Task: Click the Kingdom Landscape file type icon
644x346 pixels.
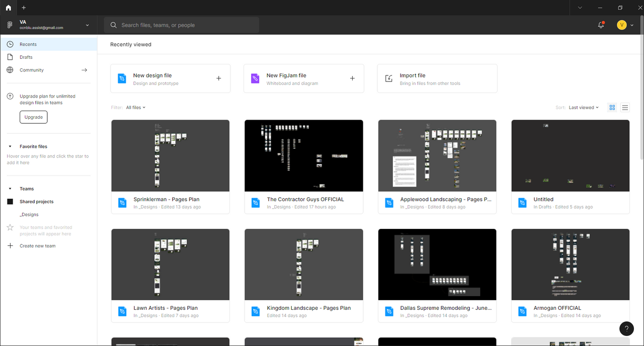Action: [256, 311]
